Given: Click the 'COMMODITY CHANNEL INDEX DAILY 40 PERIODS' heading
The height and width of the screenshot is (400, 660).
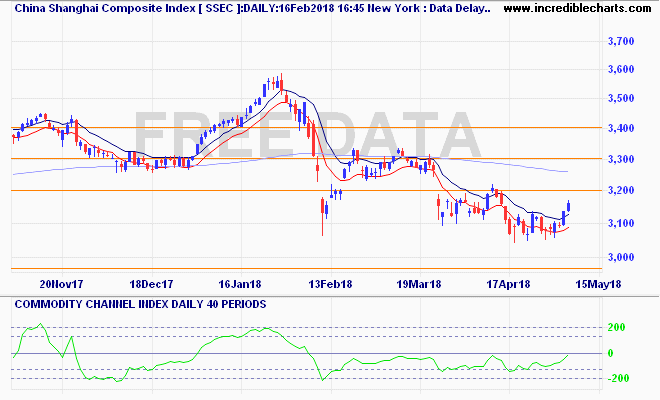Looking at the screenshot, I should [140, 304].
